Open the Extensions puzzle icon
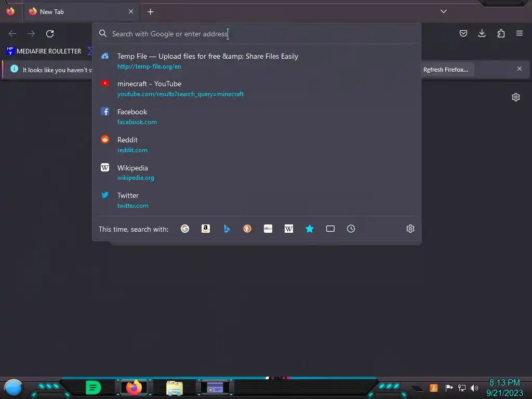 point(501,33)
